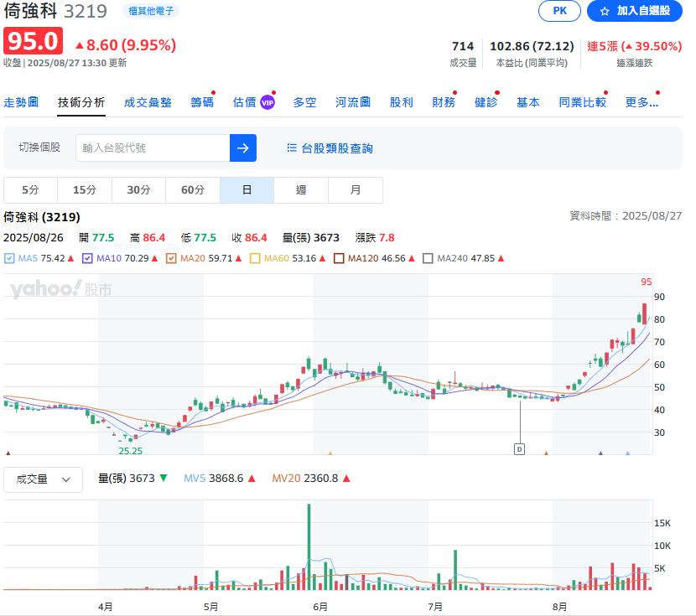Screen dimensions: 696x616
Task: Open the 同業比較 tab
Action: (x=582, y=102)
